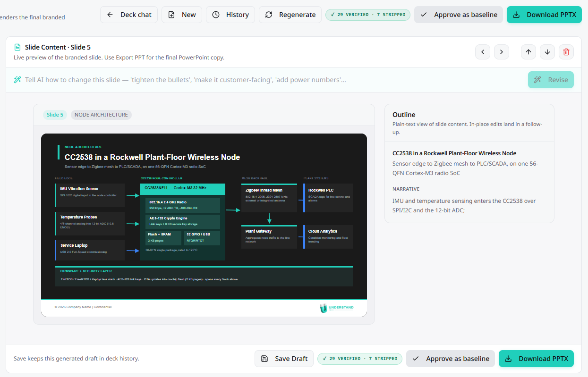Click top Download PPTX button
Viewport: 588px width, 377px height.
click(544, 15)
